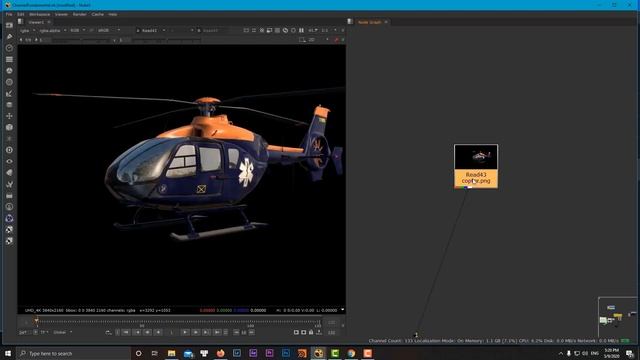Viewport: 640px width, 360px height.
Task: Click the current frame number field
Action: coord(172,333)
